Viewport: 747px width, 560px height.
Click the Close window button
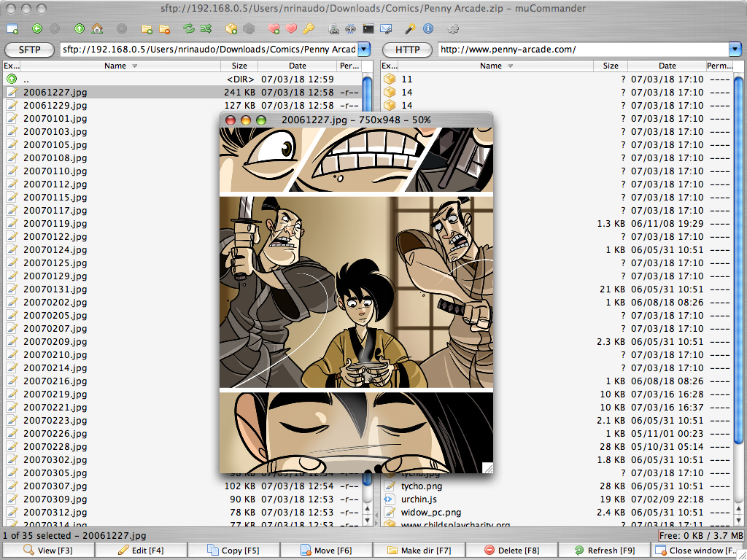[697, 551]
